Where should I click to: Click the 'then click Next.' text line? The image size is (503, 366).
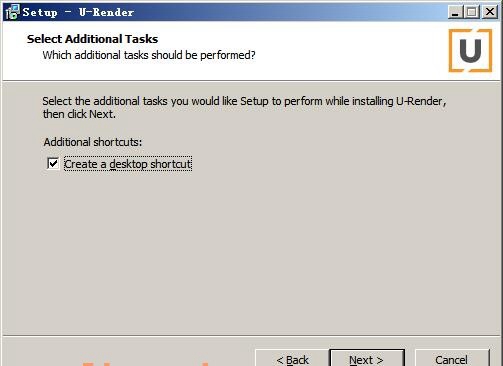pyautogui.click(x=79, y=114)
